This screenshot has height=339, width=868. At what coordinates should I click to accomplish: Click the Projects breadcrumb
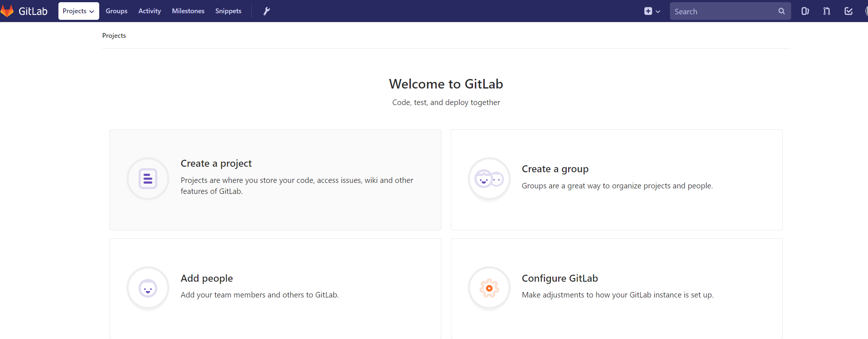tap(114, 36)
